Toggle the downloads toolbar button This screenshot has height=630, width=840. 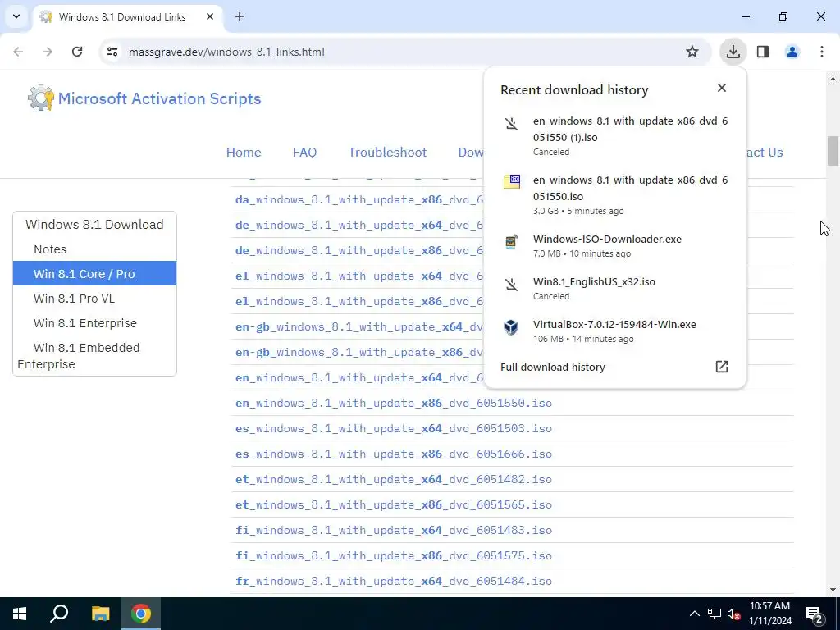(x=733, y=52)
